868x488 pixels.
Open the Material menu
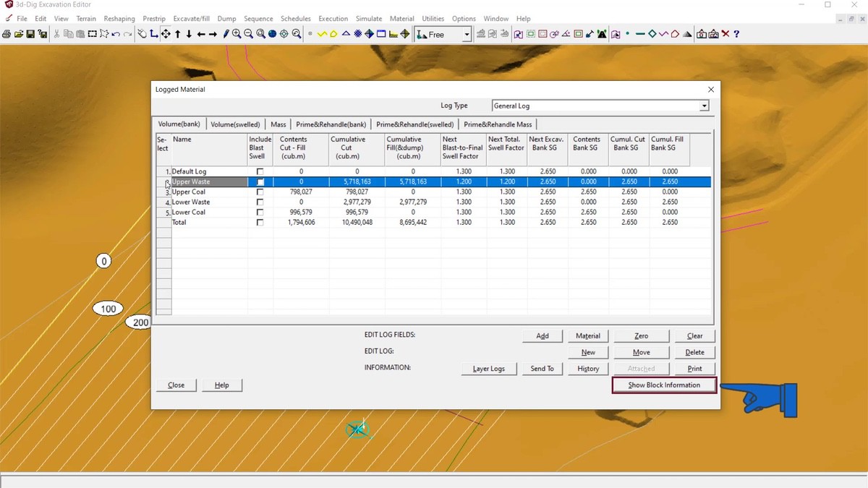402,19
